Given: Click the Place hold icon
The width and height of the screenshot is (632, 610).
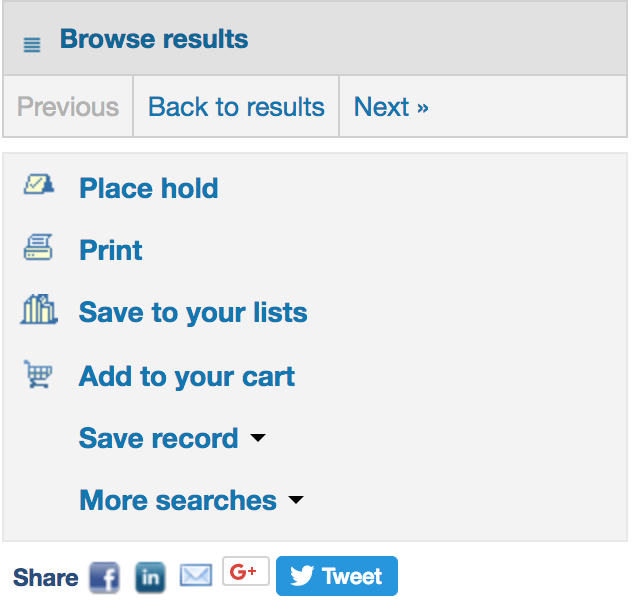Looking at the screenshot, I should 39,185.
